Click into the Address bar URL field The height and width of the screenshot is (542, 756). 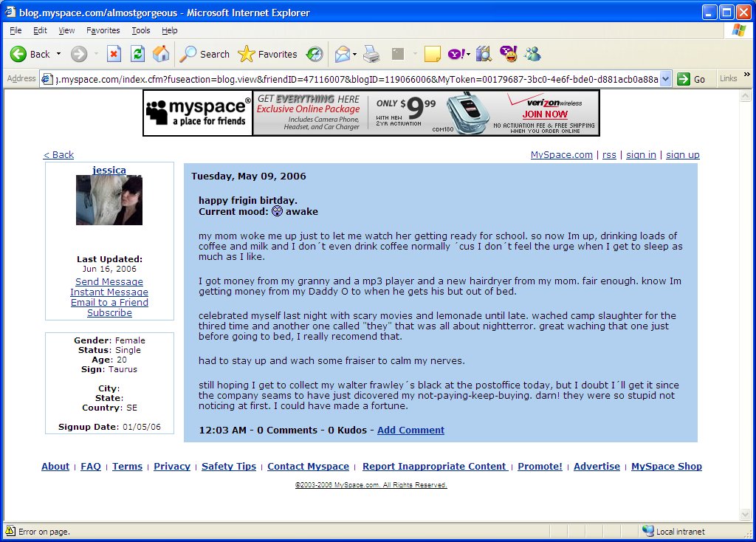(x=357, y=79)
